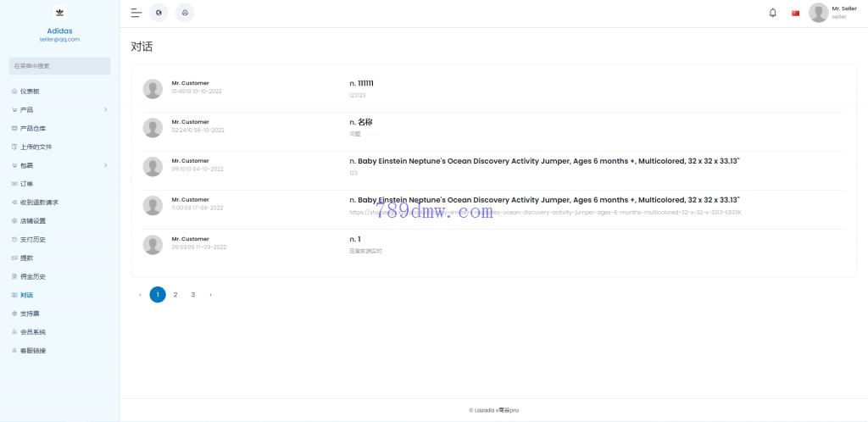Toggle the hamburger sidebar menu

[136, 13]
